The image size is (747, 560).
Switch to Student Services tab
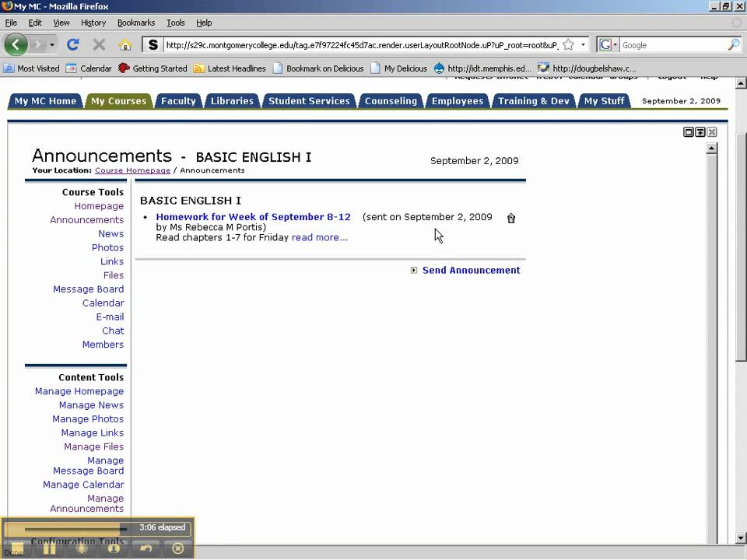[x=309, y=101]
